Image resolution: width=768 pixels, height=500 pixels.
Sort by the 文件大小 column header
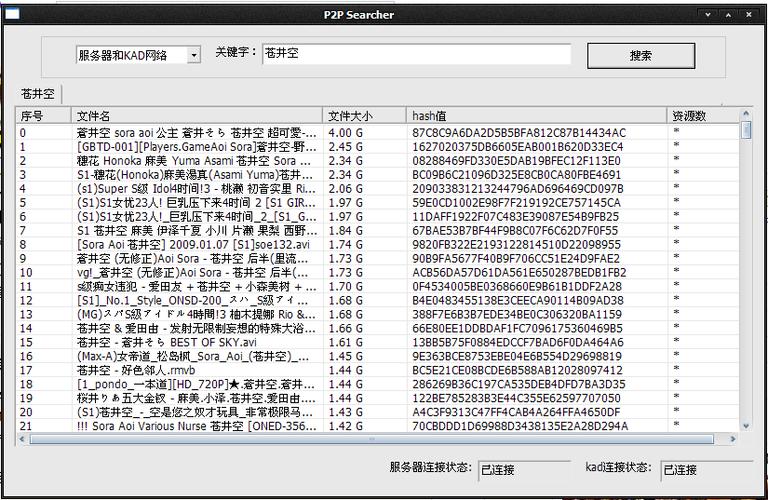tap(364, 116)
